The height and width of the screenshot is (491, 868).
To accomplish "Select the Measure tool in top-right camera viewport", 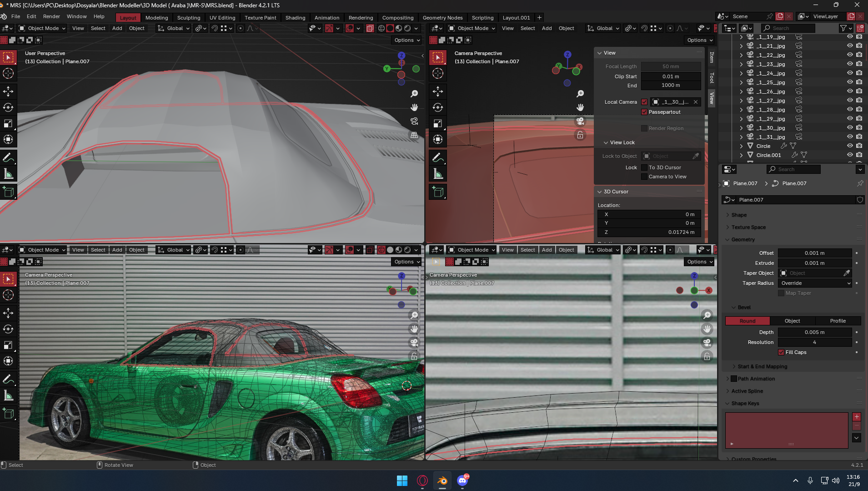I will click(x=438, y=173).
